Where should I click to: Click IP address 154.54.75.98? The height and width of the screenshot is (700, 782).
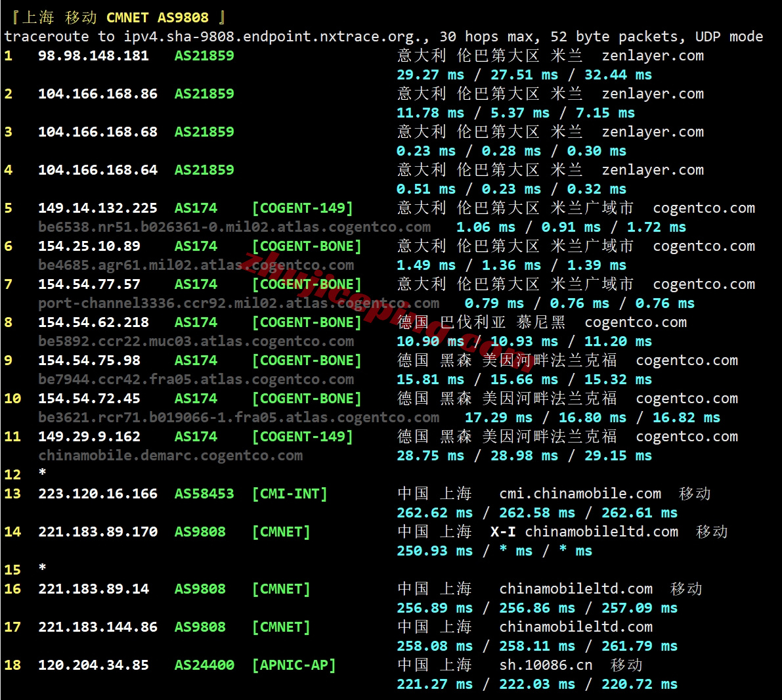tap(89, 361)
